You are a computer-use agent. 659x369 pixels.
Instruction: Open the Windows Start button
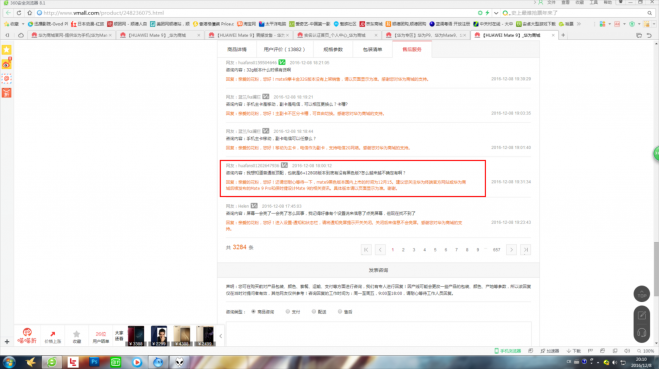[9, 362]
